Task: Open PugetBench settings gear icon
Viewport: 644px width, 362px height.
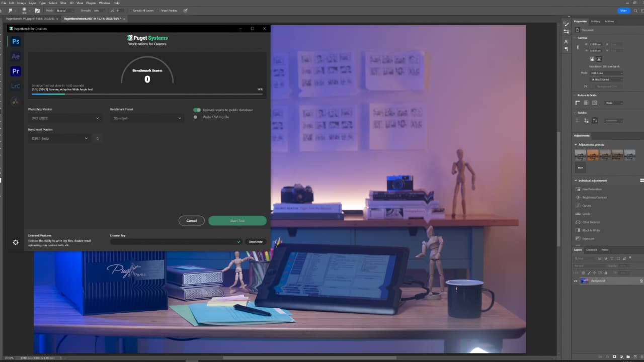Action: coord(16,242)
